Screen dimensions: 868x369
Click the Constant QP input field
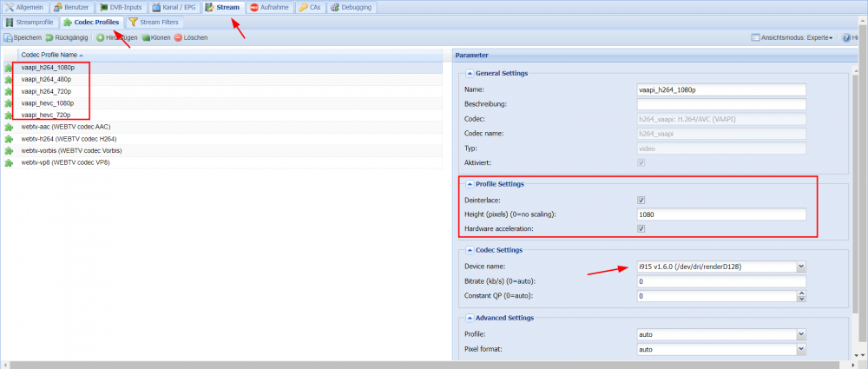[x=717, y=296]
